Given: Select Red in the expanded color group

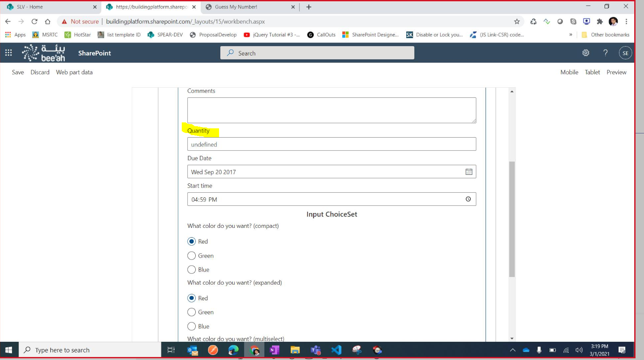Looking at the screenshot, I should click(191, 298).
